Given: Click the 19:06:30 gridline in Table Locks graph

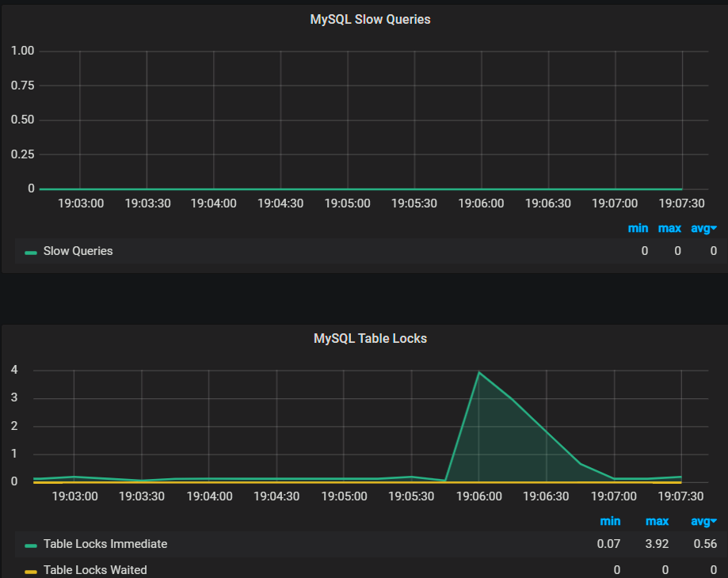Looking at the screenshot, I should [547, 426].
